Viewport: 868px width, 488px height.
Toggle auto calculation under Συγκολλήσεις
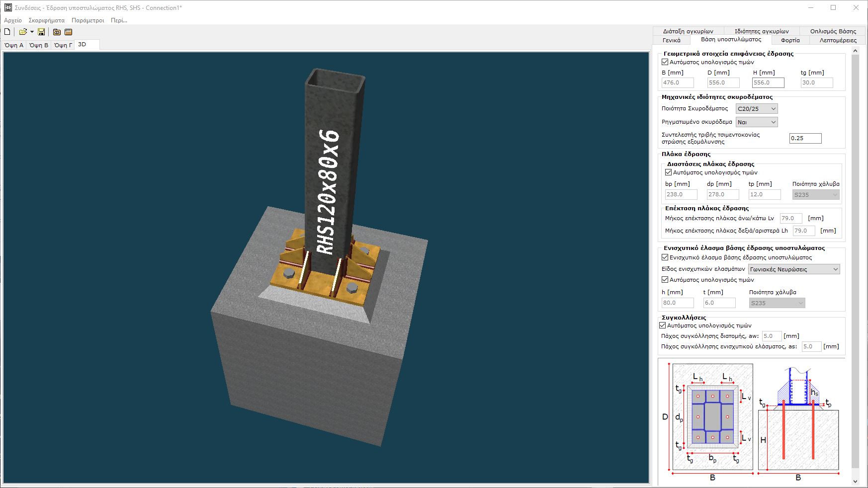[x=663, y=325]
